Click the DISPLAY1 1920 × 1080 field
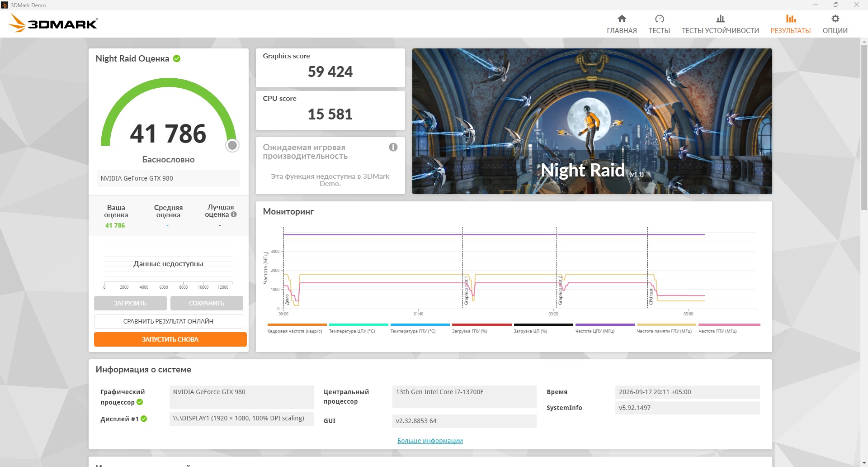This screenshot has height=467, width=868. pos(241,418)
